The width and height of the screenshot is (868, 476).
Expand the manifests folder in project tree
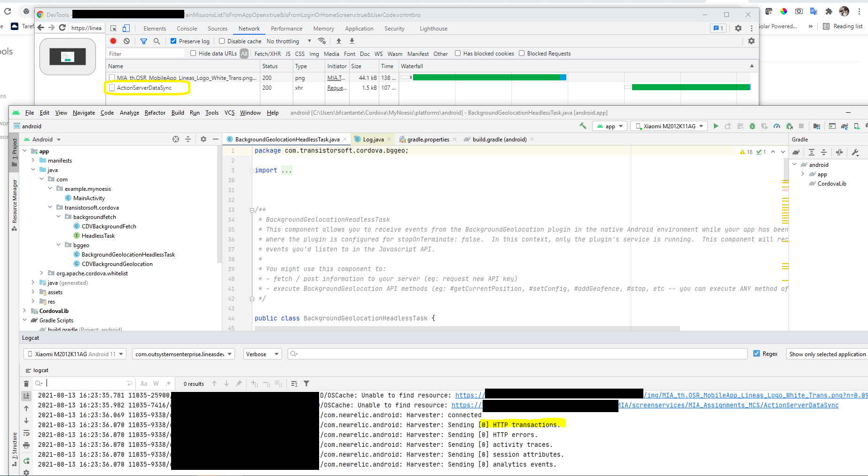[x=33, y=160]
